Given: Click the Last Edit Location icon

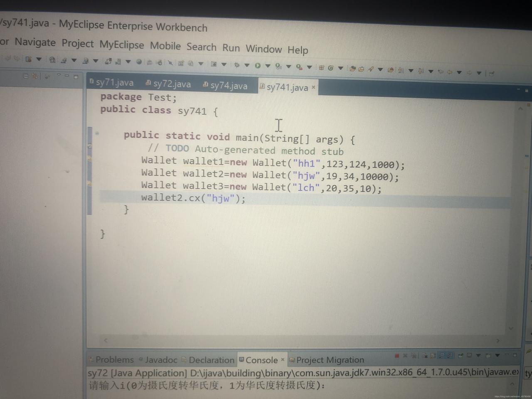Looking at the screenshot, I should [x=441, y=72].
